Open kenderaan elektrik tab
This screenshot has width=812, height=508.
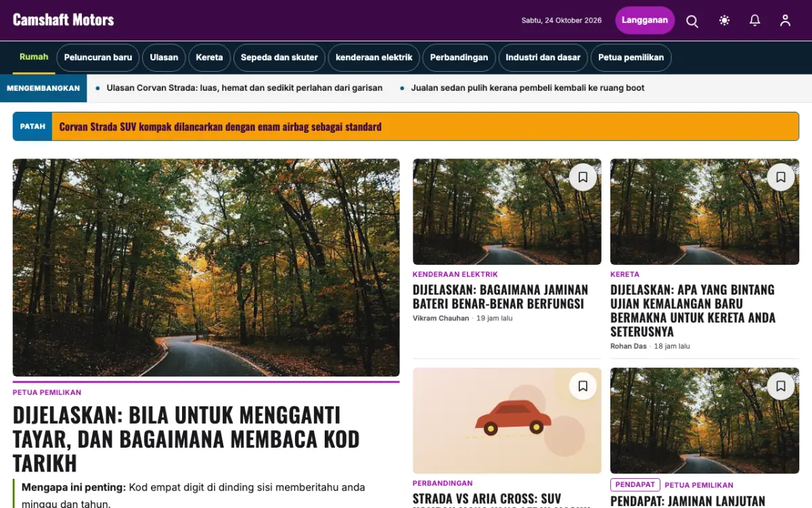(374, 58)
